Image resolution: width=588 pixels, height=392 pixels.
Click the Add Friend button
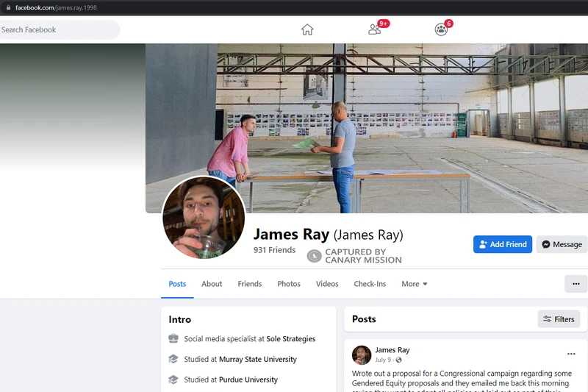click(x=503, y=244)
